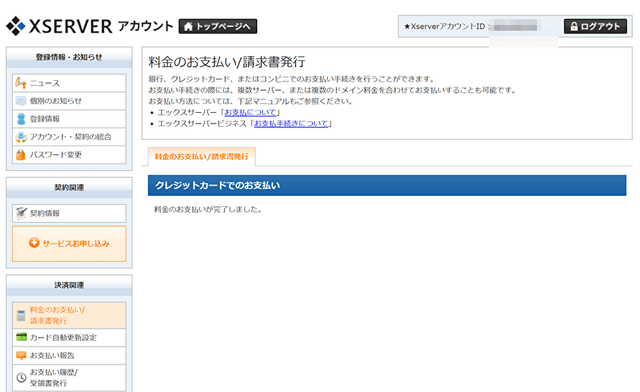Click the padlock icon on ログアウト button
This screenshot has height=392, width=640.
573,27
